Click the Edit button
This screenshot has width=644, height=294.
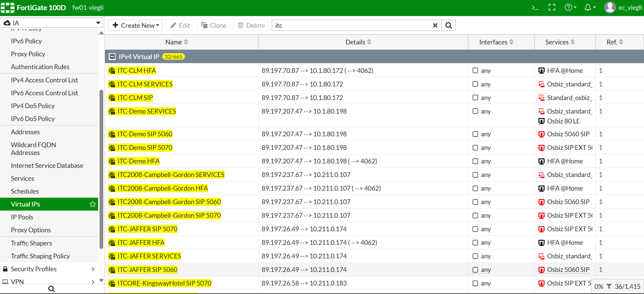tap(180, 25)
